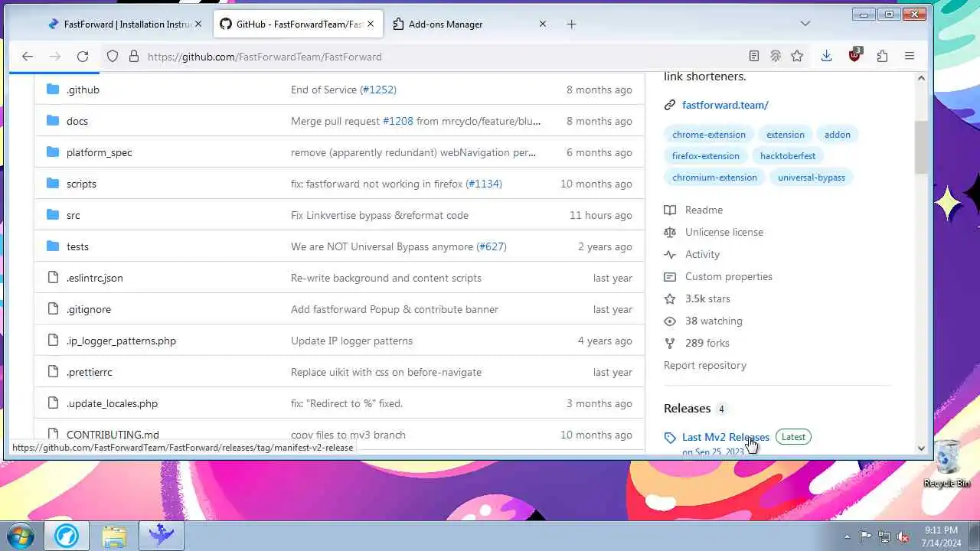The image size is (980, 551).
Task: Open the src folder
Action: 73,215
